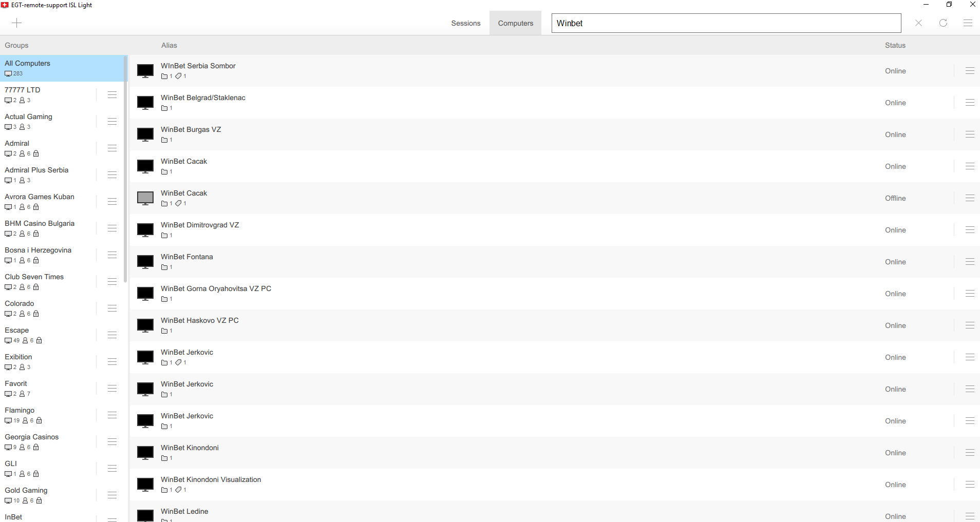Open menu for Georgia Casinos group
This screenshot has height=522, width=980.
pos(112,442)
